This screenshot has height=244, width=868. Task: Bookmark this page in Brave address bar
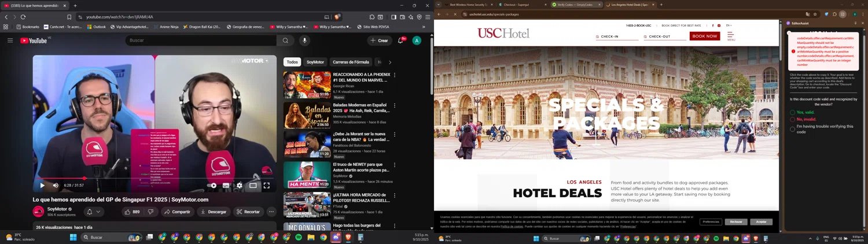(x=69, y=17)
